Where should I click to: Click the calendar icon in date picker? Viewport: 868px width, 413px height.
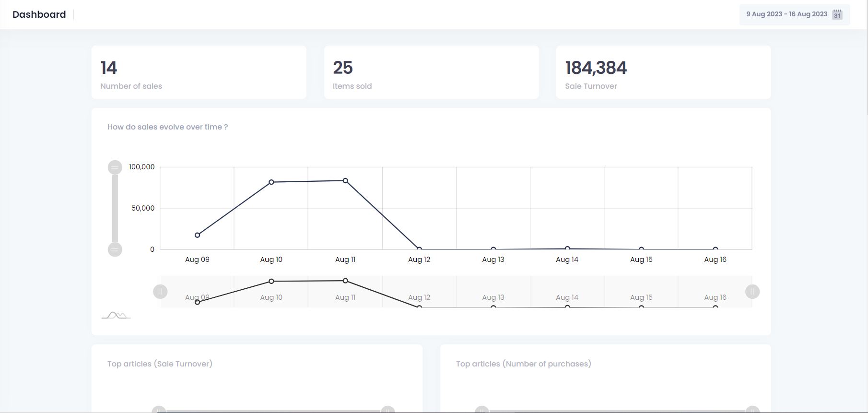point(837,14)
